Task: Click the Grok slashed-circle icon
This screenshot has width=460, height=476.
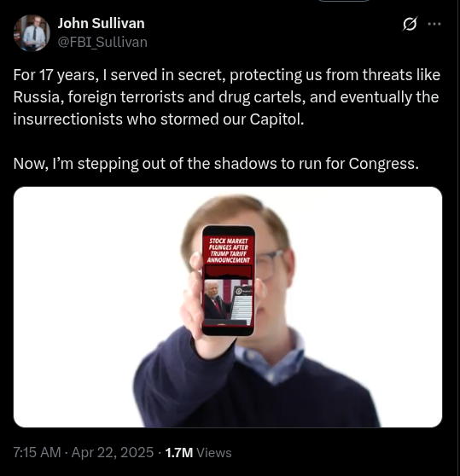Action: (410, 24)
